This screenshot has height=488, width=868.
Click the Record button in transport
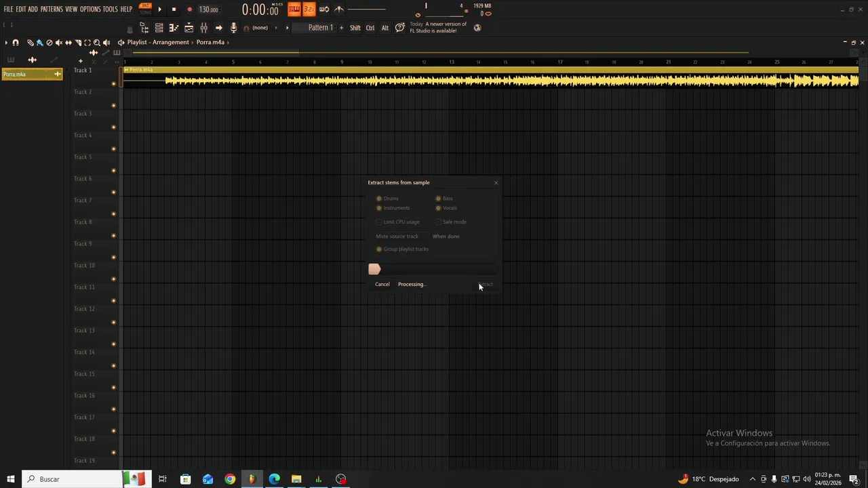coord(189,9)
